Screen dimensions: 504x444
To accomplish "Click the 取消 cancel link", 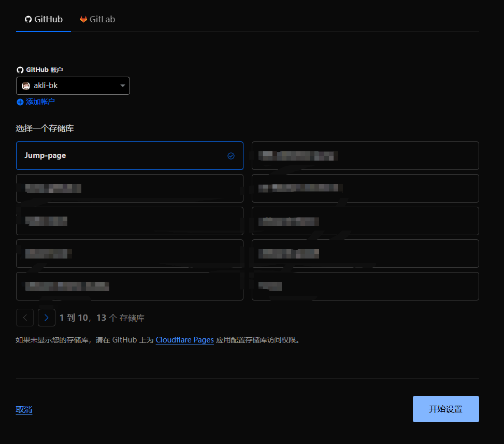I will tap(24, 410).
